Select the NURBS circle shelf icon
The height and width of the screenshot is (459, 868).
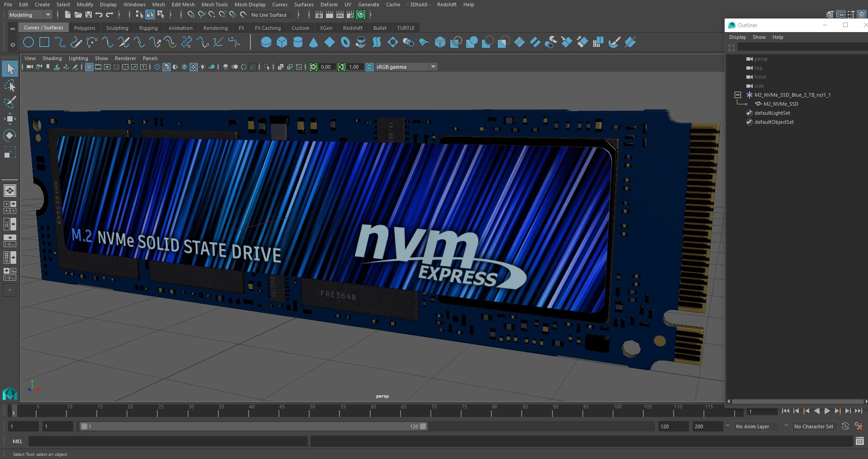point(28,42)
